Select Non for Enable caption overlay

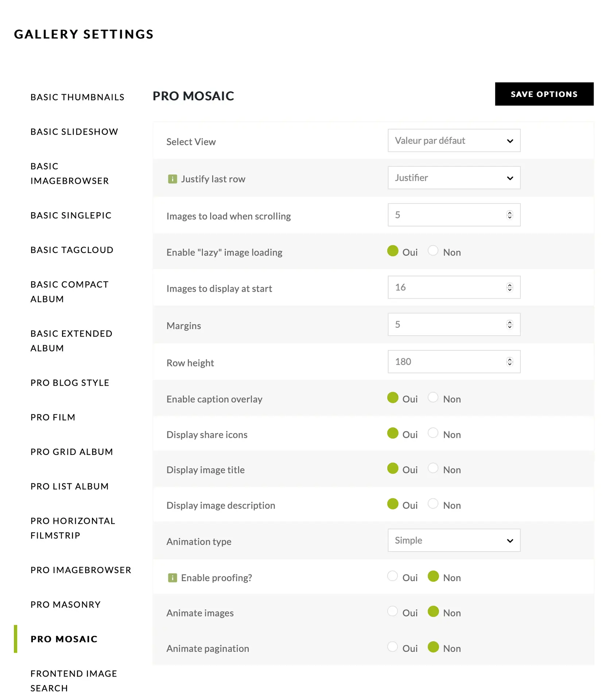click(433, 397)
